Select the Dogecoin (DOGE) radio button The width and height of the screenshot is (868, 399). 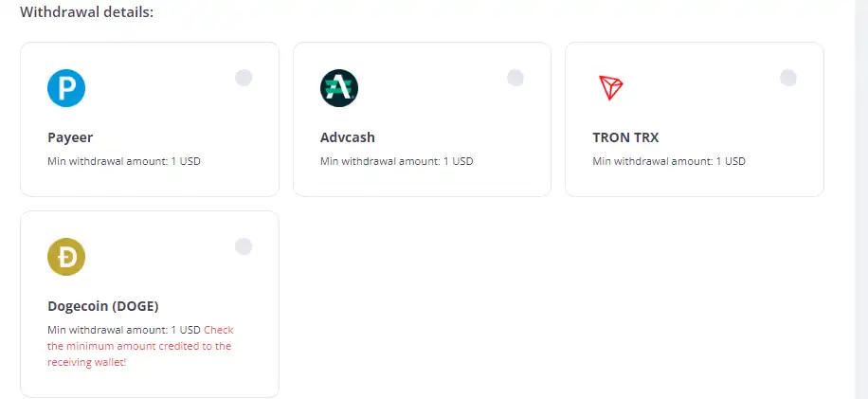(x=244, y=246)
